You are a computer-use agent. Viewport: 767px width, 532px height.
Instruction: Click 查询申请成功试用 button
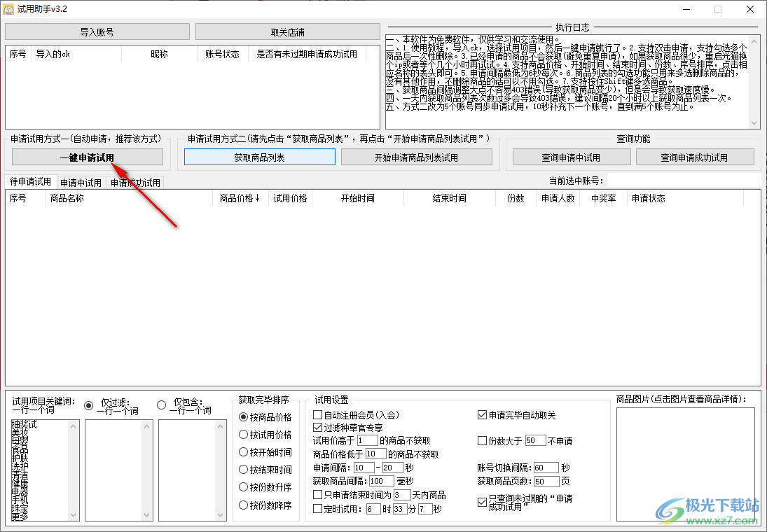tap(695, 157)
